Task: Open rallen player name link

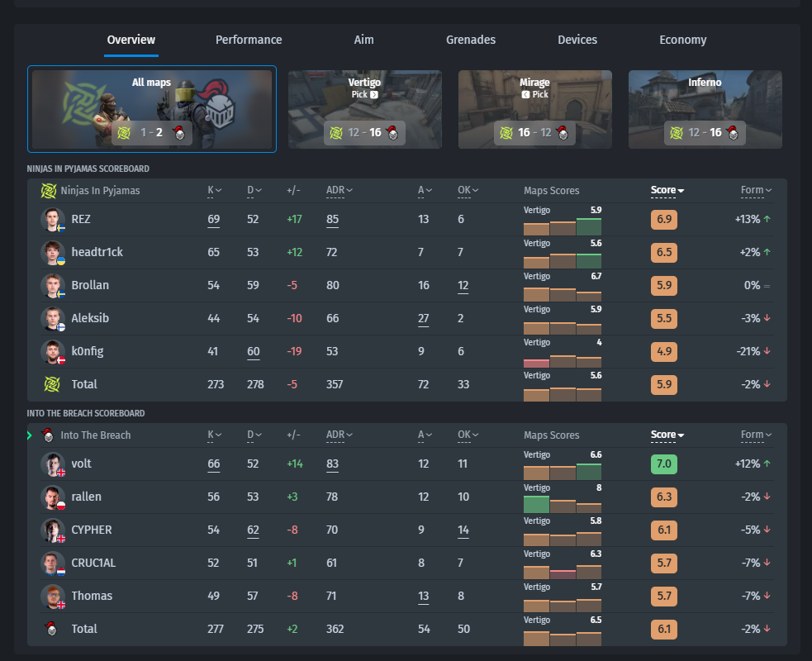Action: tap(87, 497)
